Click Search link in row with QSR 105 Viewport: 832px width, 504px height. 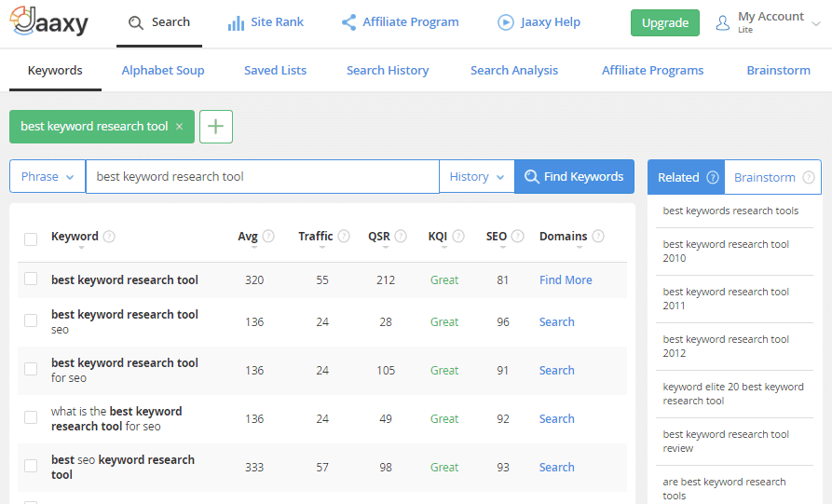click(x=556, y=370)
